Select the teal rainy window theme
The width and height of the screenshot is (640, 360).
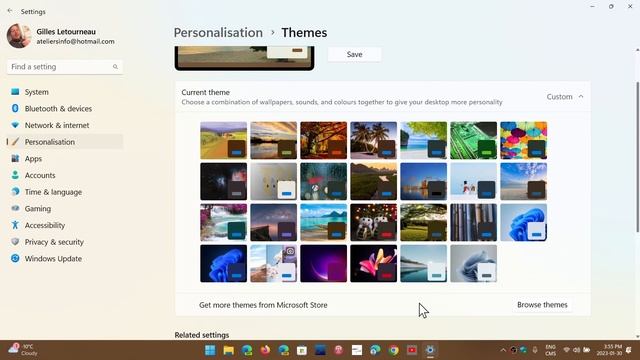coord(323,182)
